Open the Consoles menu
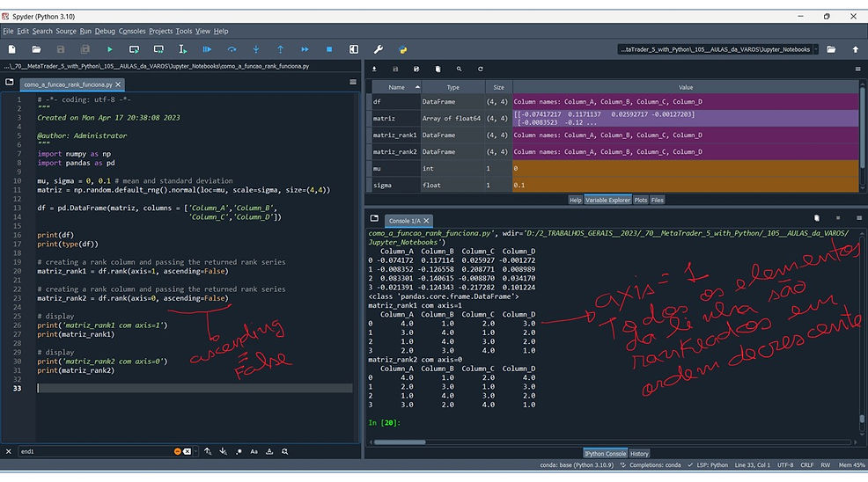 tap(132, 31)
